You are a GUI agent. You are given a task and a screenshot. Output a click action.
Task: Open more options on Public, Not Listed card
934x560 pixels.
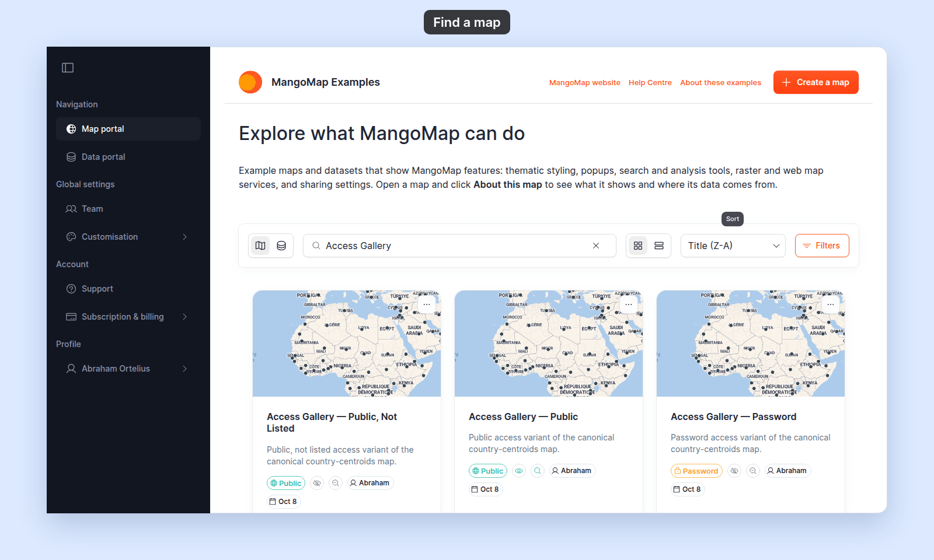pyautogui.click(x=427, y=304)
